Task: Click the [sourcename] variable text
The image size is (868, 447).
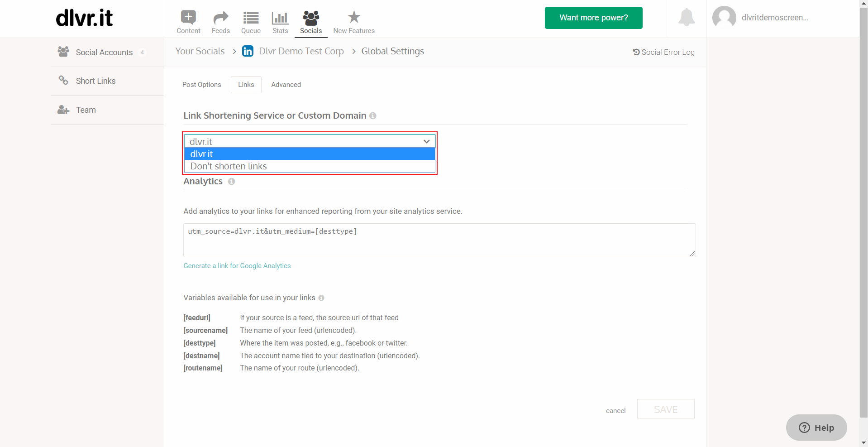Action: pyautogui.click(x=205, y=331)
